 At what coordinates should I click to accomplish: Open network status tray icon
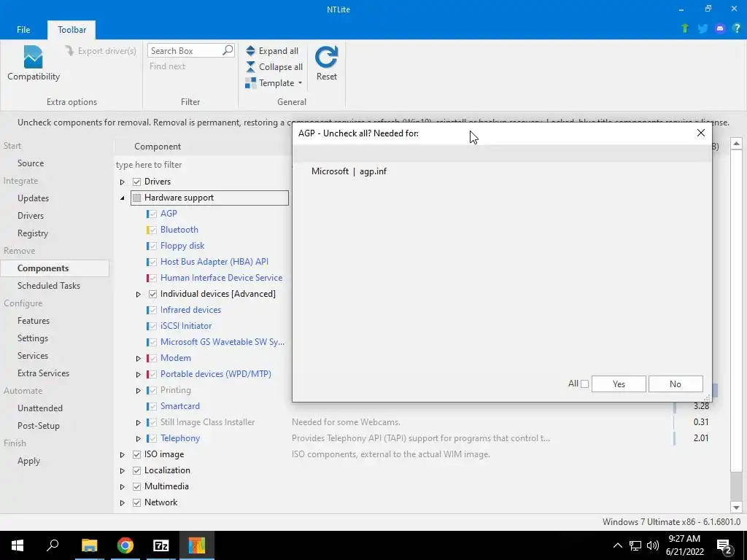pos(635,545)
